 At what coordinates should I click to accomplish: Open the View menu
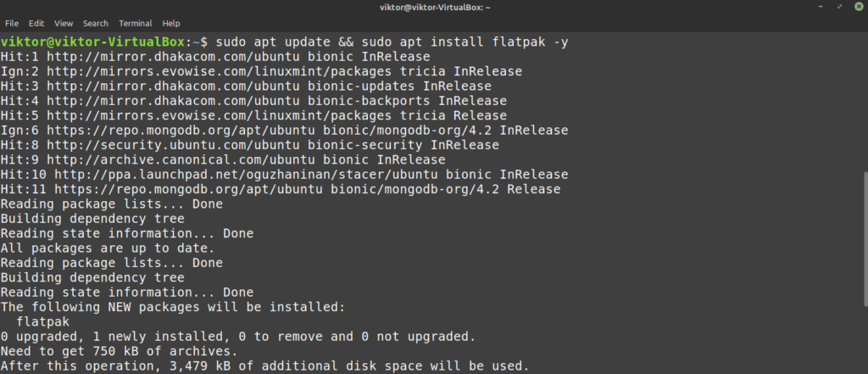(64, 23)
